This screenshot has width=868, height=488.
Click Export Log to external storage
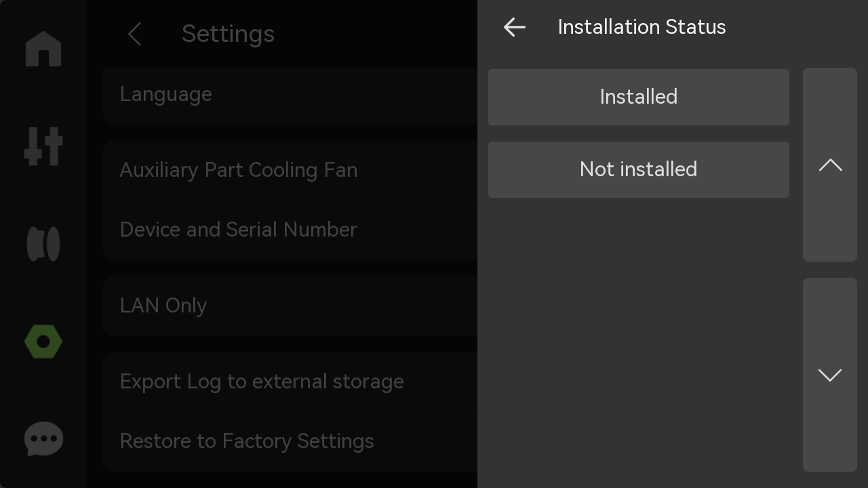pos(290,382)
